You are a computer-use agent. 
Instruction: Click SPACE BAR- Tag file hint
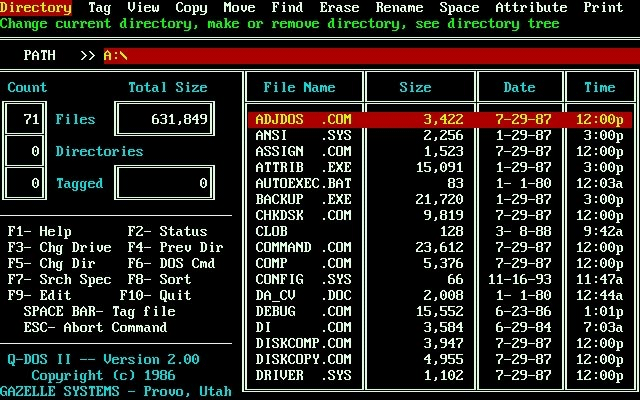click(100, 311)
